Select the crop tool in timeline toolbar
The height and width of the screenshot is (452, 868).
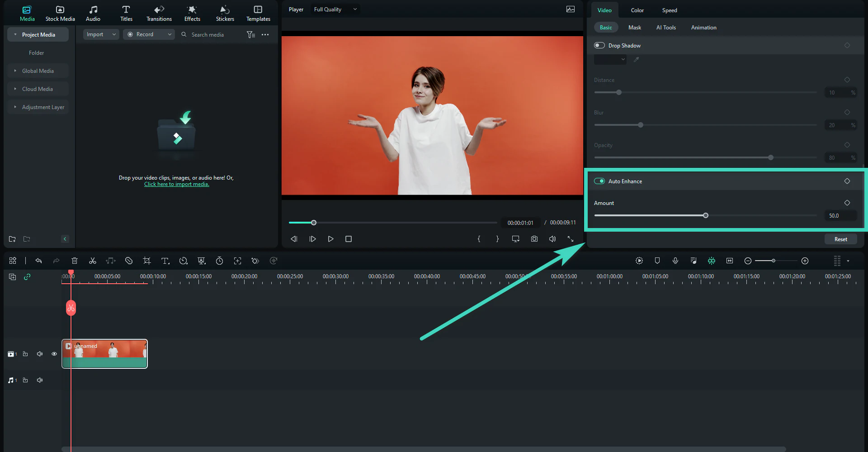[146, 261]
